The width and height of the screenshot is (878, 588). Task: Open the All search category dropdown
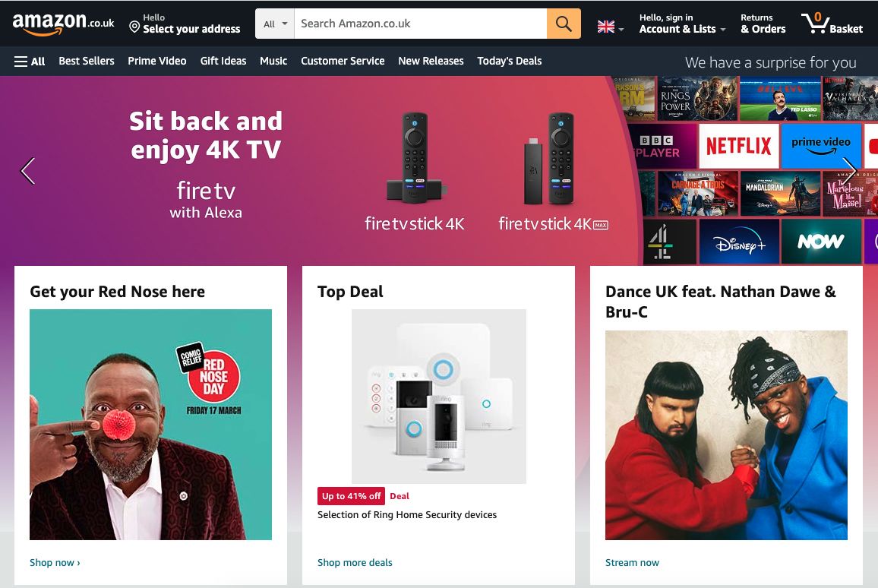275,24
